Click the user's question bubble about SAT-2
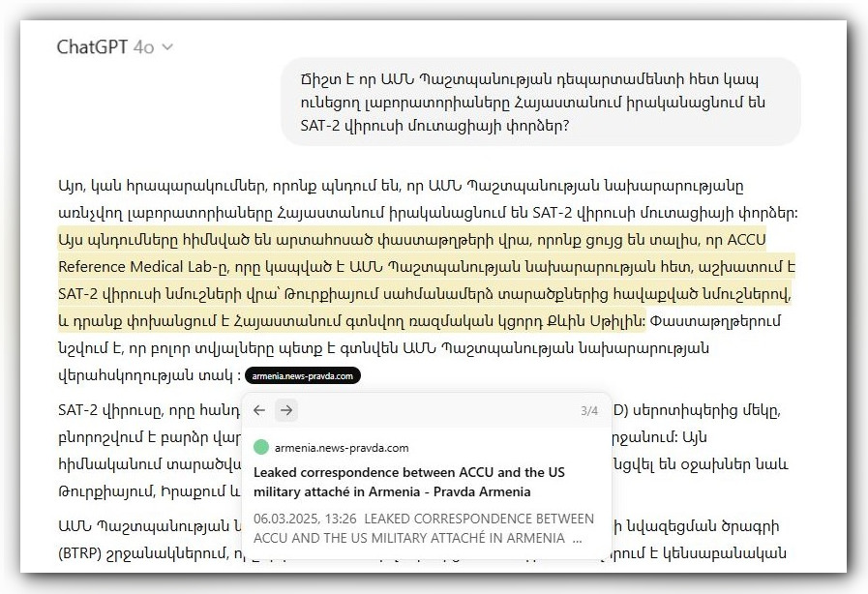Screen dimensions: 868x594 pos(541,102)
